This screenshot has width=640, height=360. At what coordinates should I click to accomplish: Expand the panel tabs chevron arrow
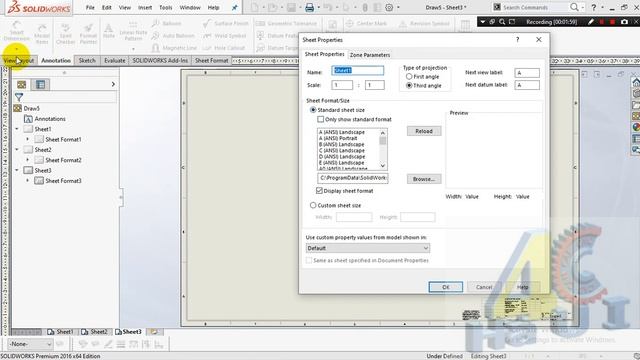tap(113, 84)
